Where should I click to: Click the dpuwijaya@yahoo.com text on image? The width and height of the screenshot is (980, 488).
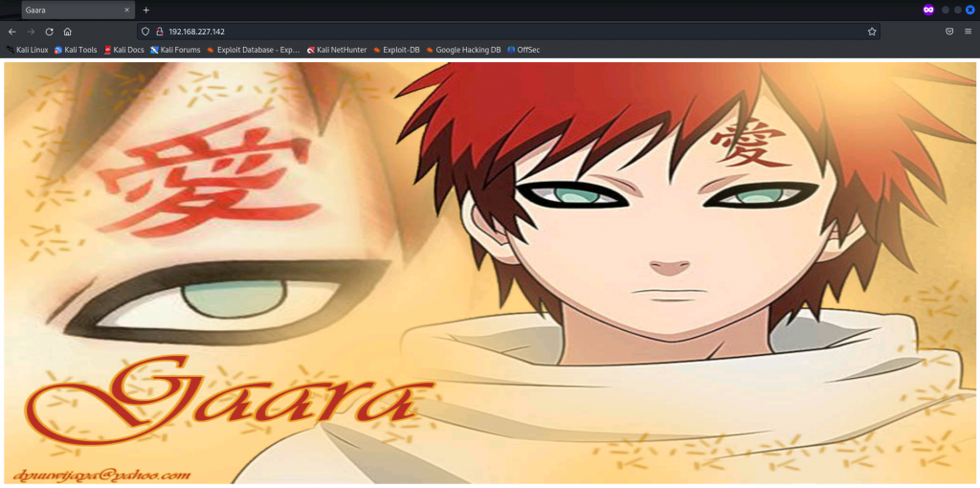pyautogui.click(x=101, y=475)
